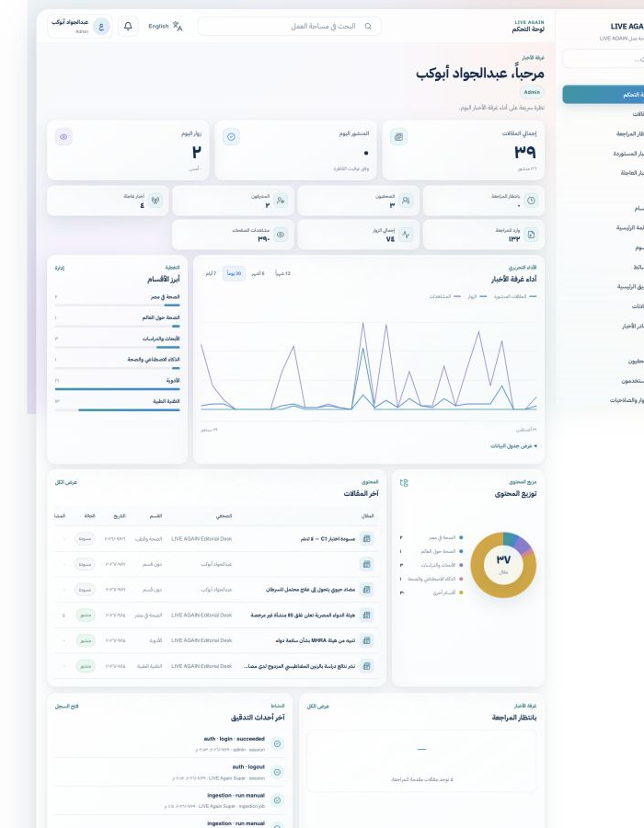Click the بانتظار المراجعة clock icon
This screenshot has height=828, width=644.
coord(531,201)
